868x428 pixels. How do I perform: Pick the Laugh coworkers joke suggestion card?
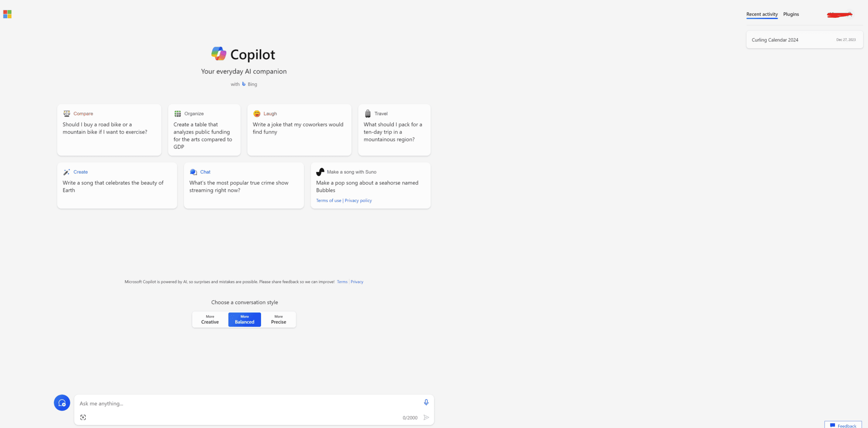299,130
